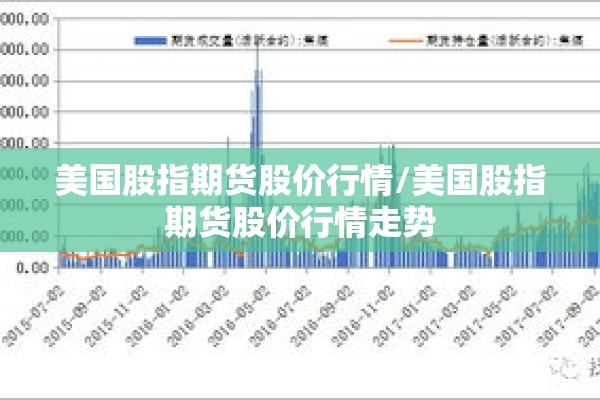600x400 pixels.
Task: Click the orange line legend marker
Action: [x=405, y=41]
